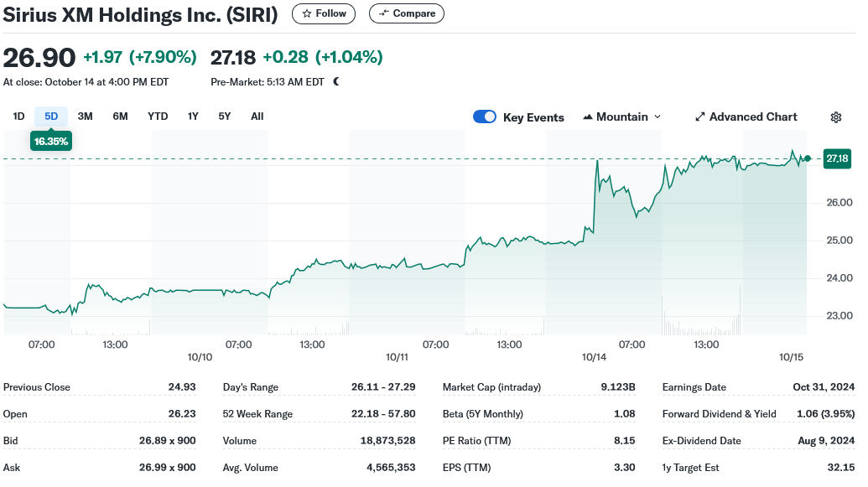Screen dimensions: 868x487
Task: Open chart settings gear icon
Action: 836,117
